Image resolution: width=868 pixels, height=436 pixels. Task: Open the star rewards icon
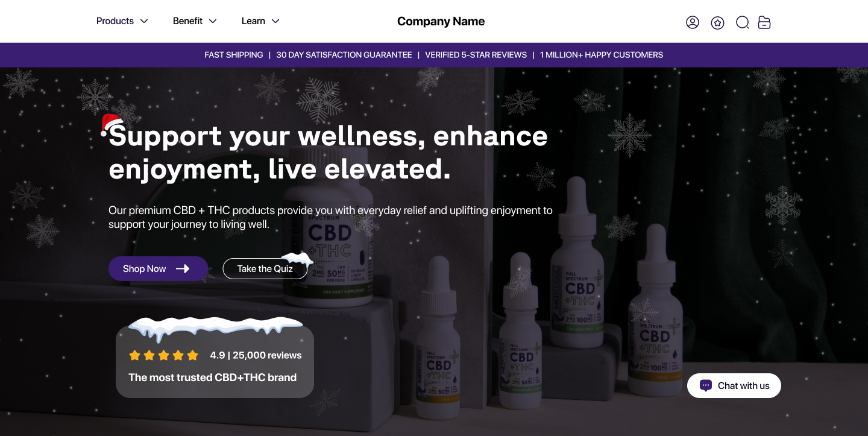point(717,23)
